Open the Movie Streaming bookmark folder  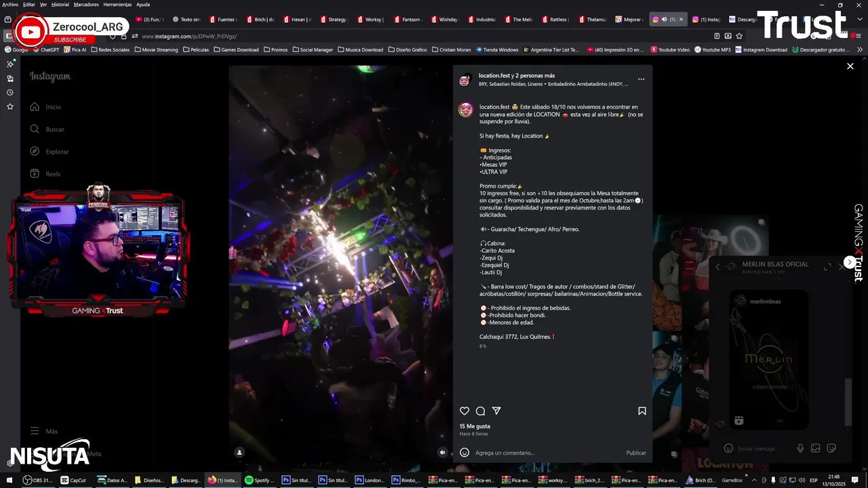point(156,49)
